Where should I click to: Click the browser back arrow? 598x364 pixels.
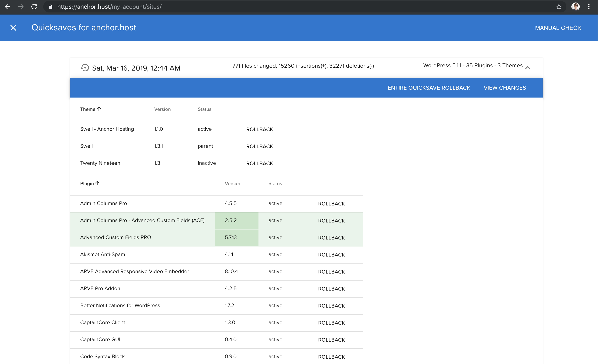tap(7, 7)
